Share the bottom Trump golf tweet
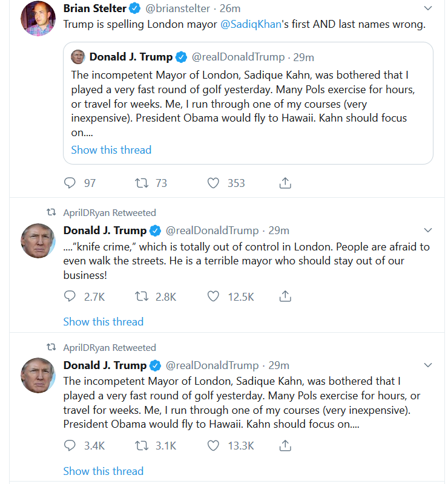Screen dimensions: 448x484 (286, 446)
